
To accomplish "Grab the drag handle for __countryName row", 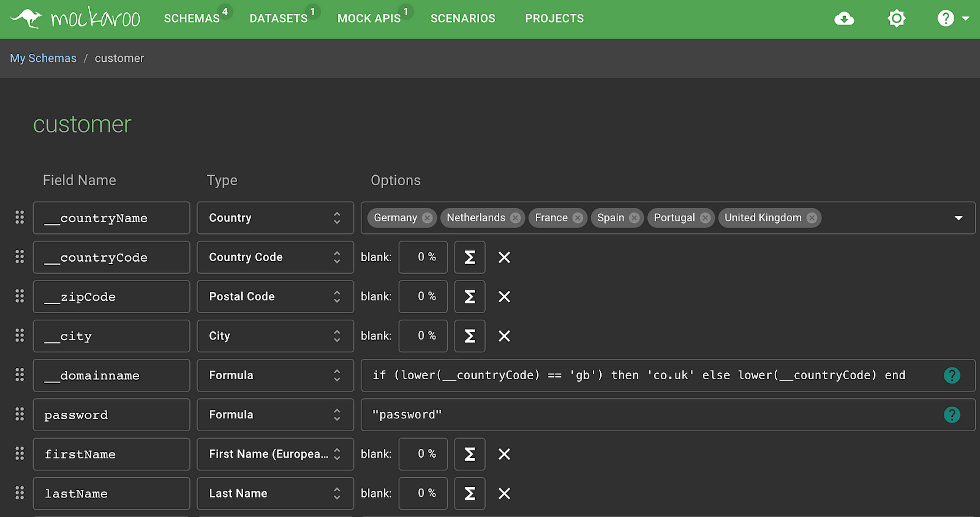I will point(20,217).
